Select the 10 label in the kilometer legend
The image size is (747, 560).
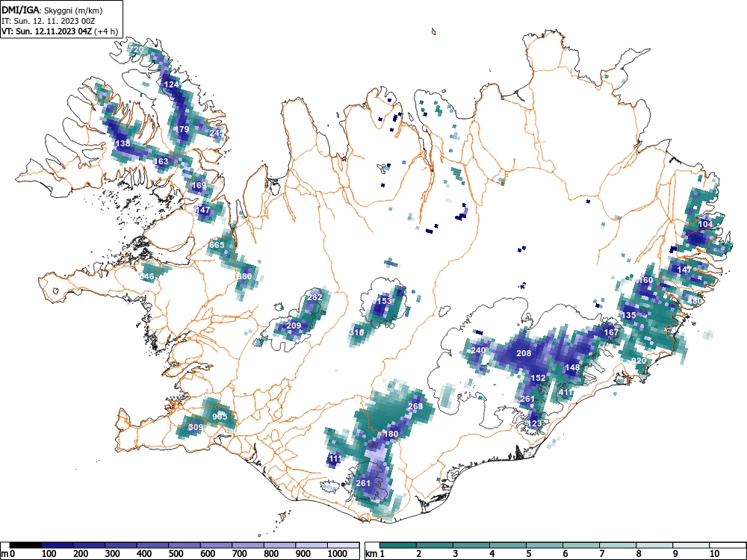point(714,554)
